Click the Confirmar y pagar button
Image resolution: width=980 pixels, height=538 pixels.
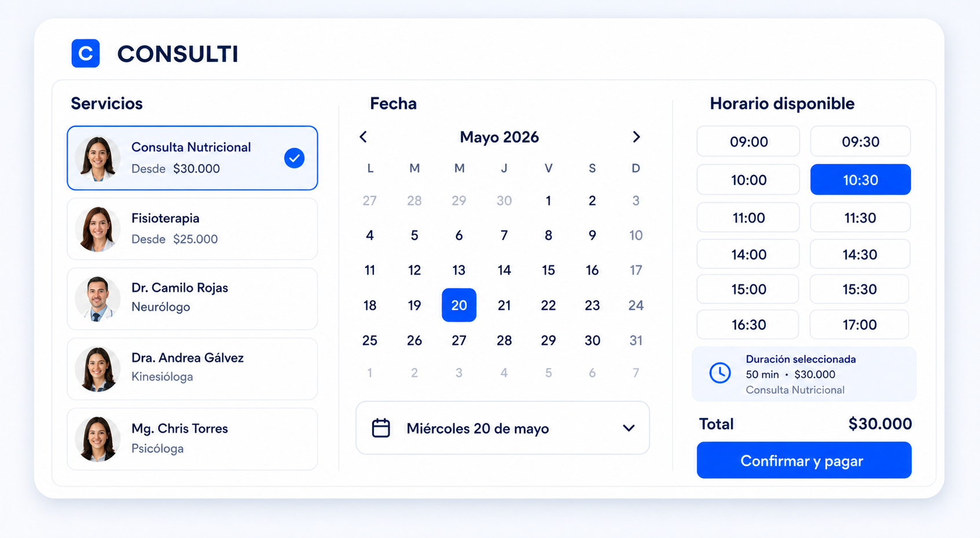coord(804,460)
